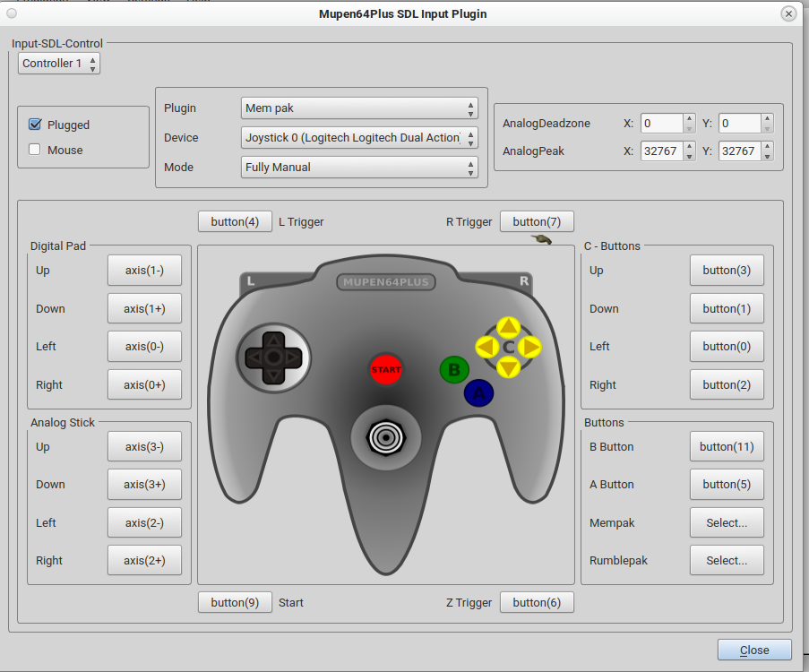Open the Controller 1 selector
The image size is (809, 672).
(x=58, y=63)
